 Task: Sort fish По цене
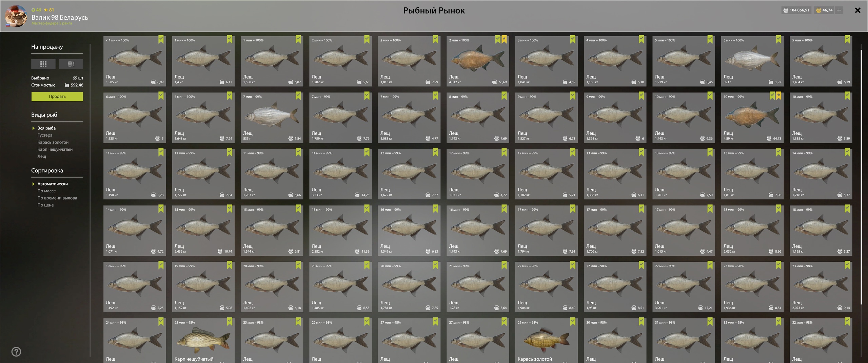pos(45,205)
